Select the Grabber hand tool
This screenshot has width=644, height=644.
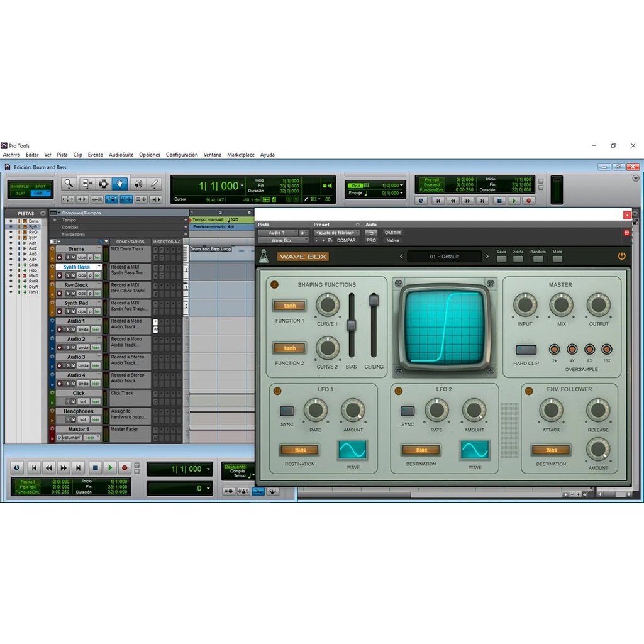120,184
